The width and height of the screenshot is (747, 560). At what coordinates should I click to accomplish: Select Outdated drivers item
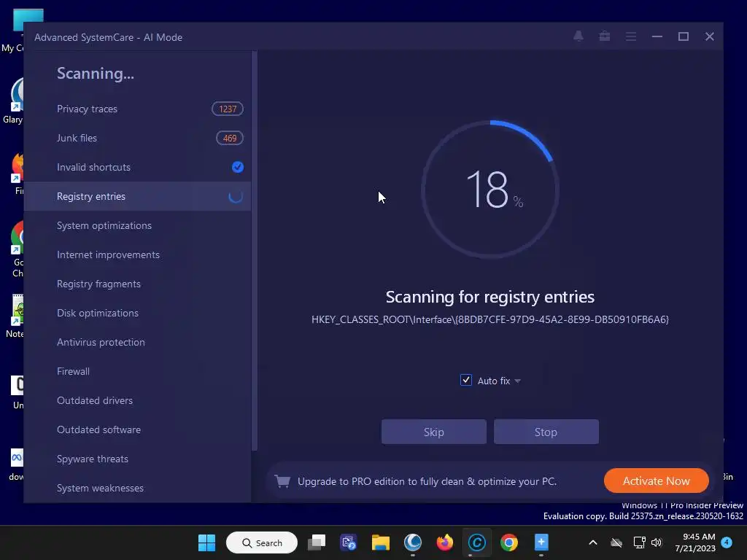tap(137, 400)
